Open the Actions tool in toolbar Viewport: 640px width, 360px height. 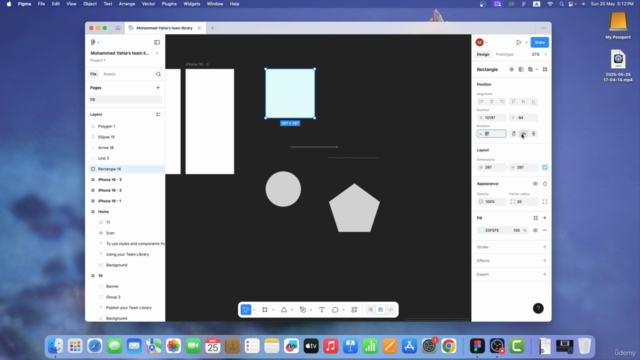click(354, 310)
